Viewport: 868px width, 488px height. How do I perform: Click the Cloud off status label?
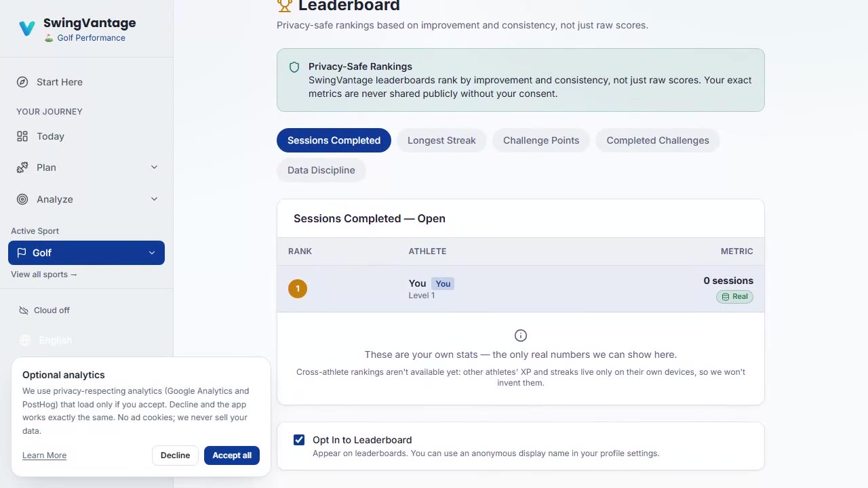coord(52,310)
